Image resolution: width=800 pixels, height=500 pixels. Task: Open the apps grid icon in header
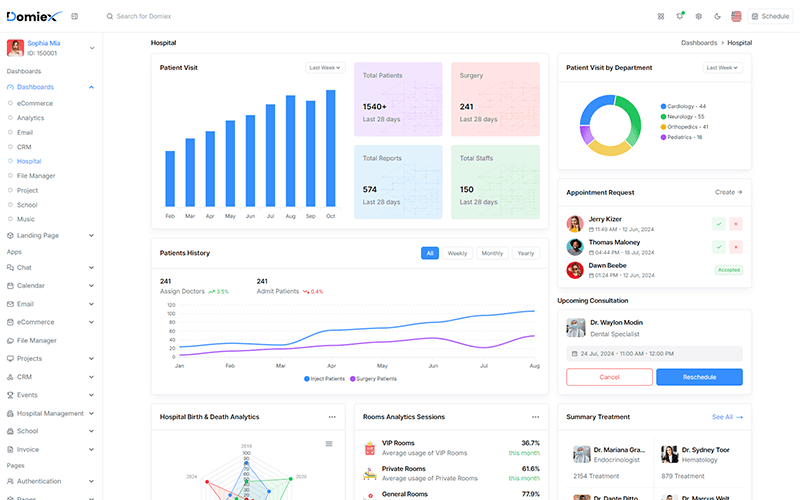coord(661,16)
